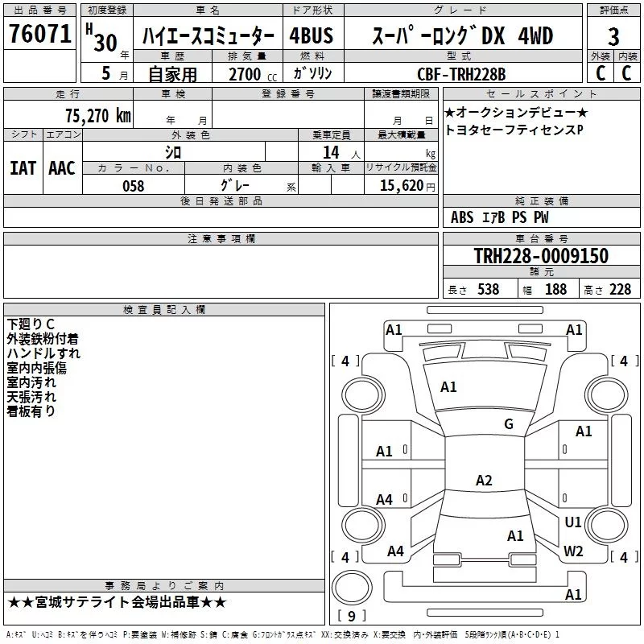Select 車台番号 header

click(x=541, y=238)
